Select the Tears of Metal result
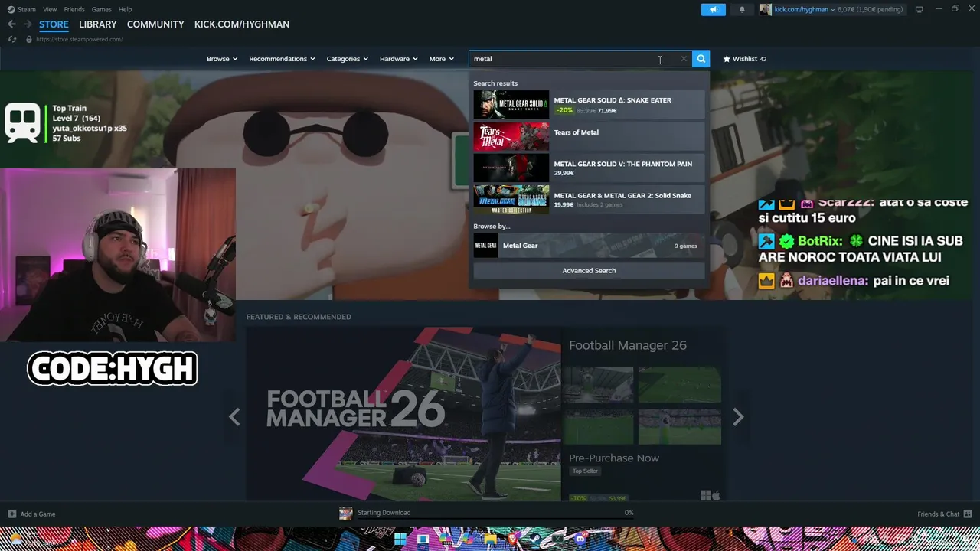Image resolution: width=980 pixels, height=551 pixels. 588,137
